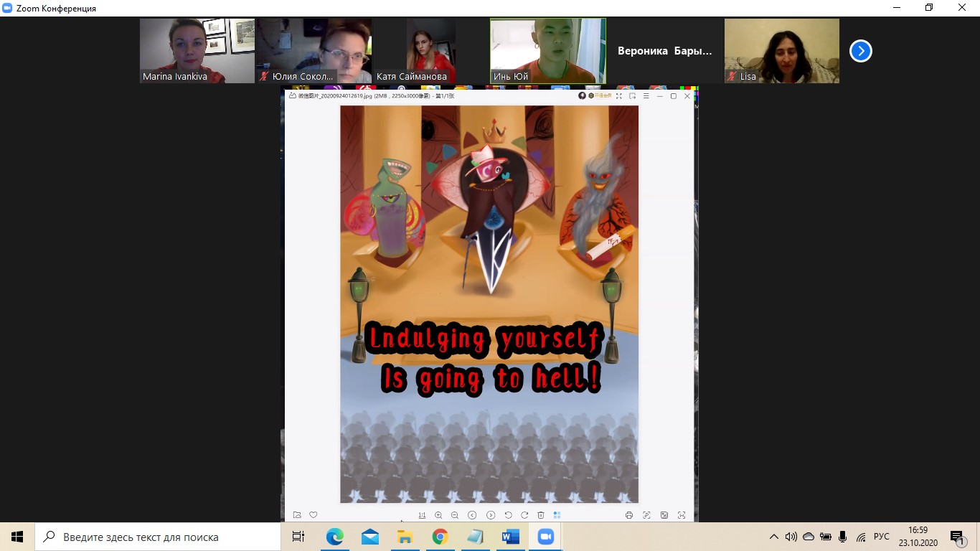This screenshot has height=551, width=980.
Task: Click microphone tray icon
Action: (843, 537)
